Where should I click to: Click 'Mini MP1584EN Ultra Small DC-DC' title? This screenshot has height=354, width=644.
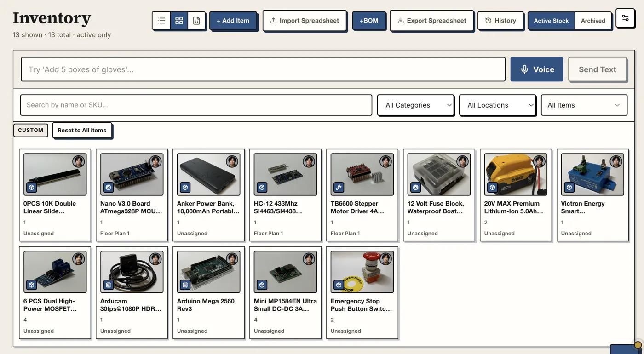click(285, 305)
